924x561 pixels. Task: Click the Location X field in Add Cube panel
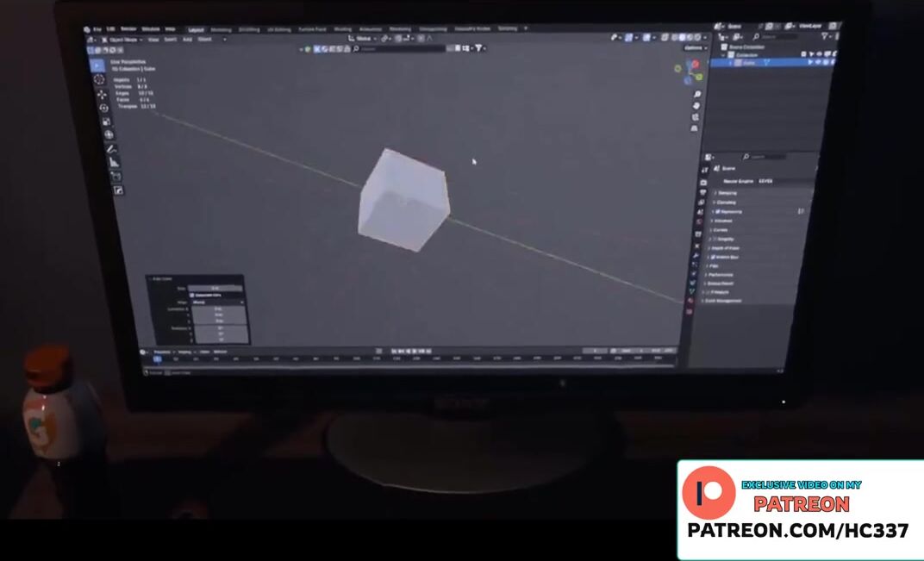pos(219,309)
